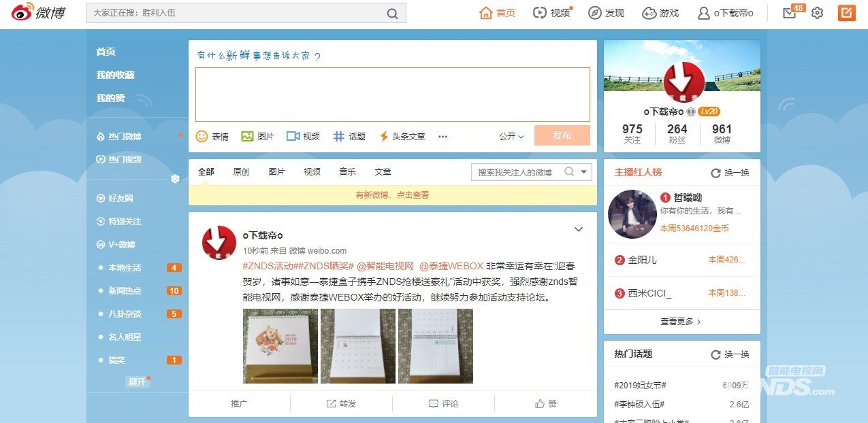
Task: Attach a video in the composer
Action: point(303,136)
